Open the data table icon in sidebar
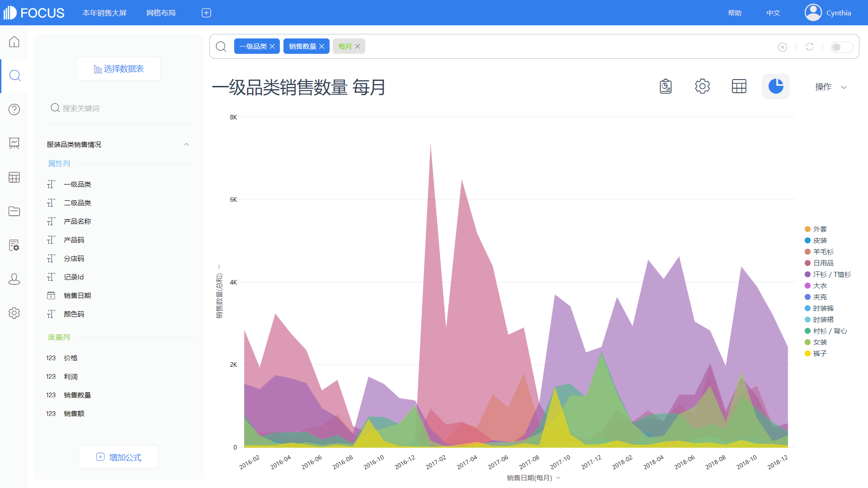Viewport: 868px width, 488px height. click(x=14, y=177)
